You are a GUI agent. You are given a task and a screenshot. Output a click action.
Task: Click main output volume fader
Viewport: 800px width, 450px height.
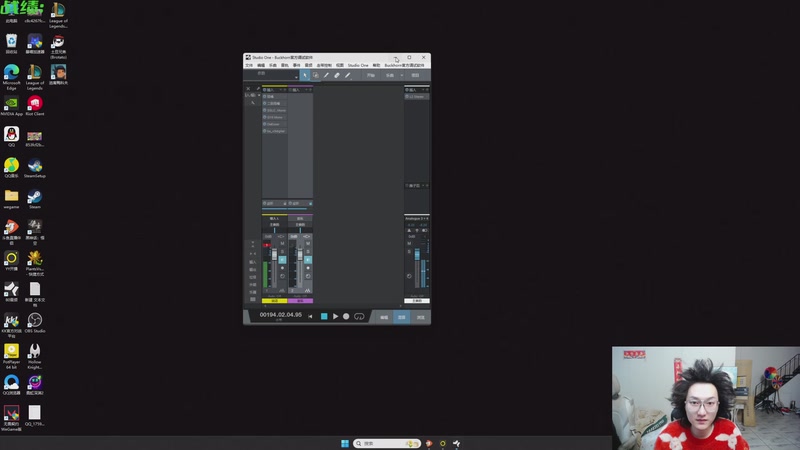(417, 254)
